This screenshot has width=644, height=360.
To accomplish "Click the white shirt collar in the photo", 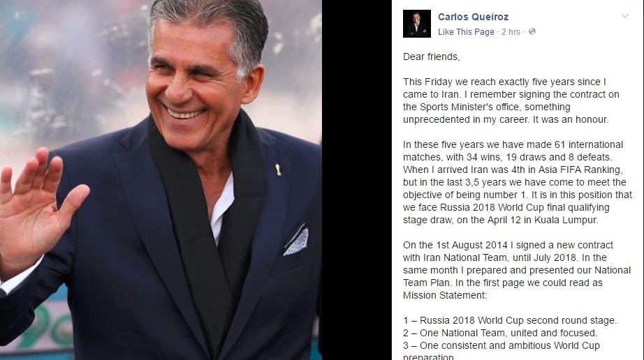I will tap(223, 209).
